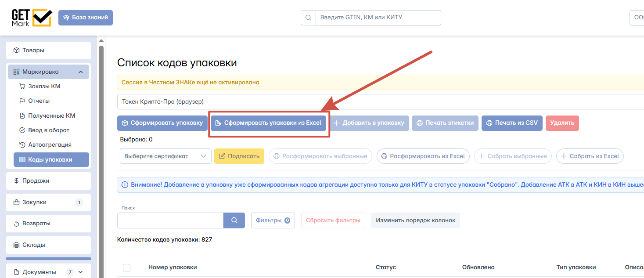644x278 pixels.
Task: Select Коды упаковки in sidebar
Action: (51, 159)
